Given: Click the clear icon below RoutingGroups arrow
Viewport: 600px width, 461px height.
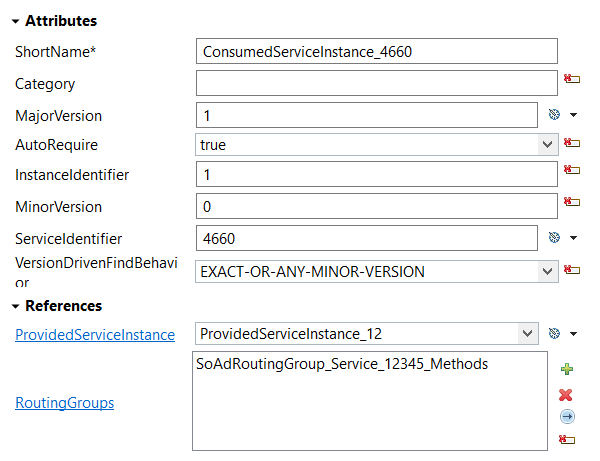Looking at the screenshot, I should 567,439.
